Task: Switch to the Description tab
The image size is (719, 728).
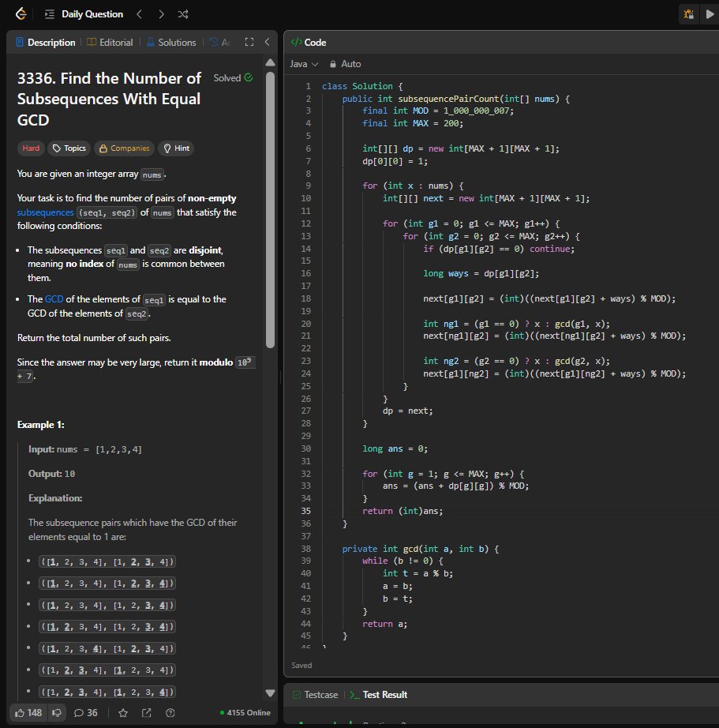Action: pos(46,43)
